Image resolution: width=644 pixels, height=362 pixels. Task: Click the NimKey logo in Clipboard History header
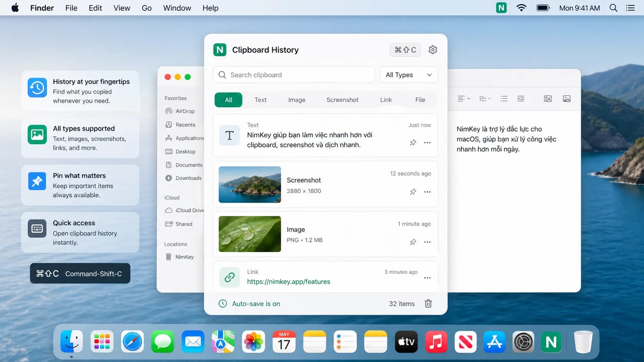point(220,50)
